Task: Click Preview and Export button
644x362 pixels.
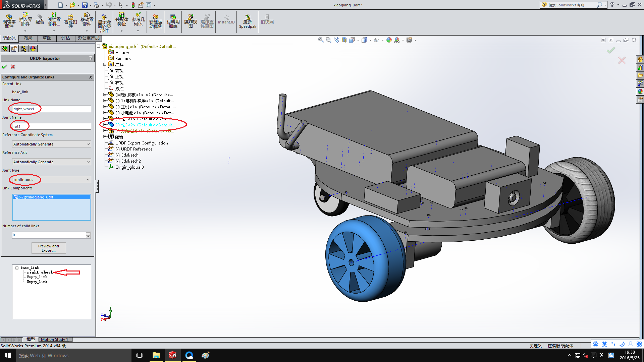Action: coord(48,248)
